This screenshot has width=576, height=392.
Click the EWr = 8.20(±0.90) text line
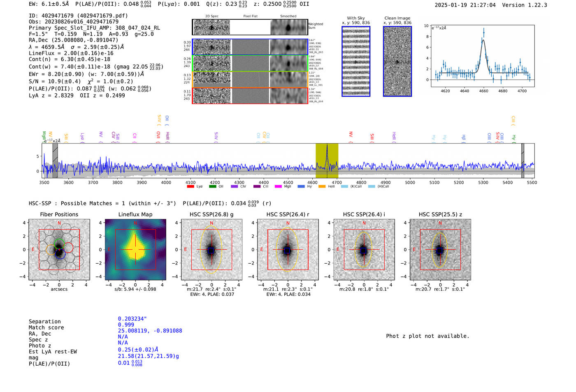(86, 74)
